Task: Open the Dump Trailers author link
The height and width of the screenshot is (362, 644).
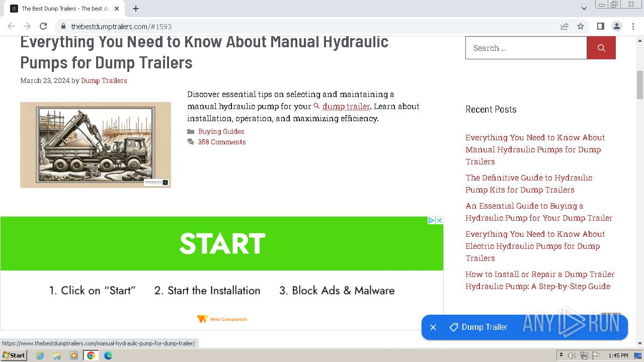Action: [x=104, y=80]
